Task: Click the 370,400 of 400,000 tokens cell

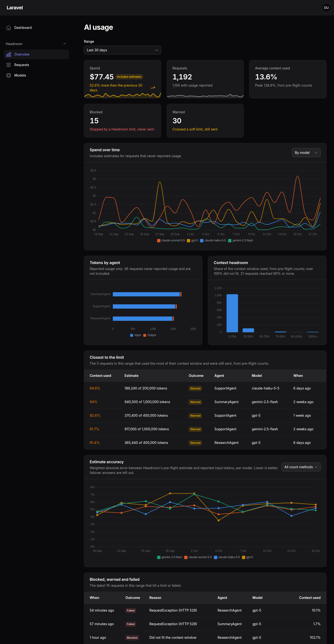Action: [146, 416]
